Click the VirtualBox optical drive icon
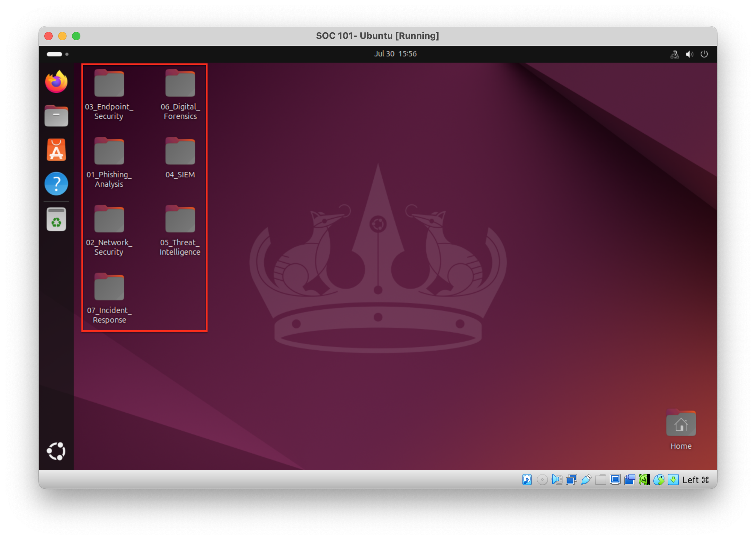756x540 pixels. pyautogui.click(x=542, y=480)
